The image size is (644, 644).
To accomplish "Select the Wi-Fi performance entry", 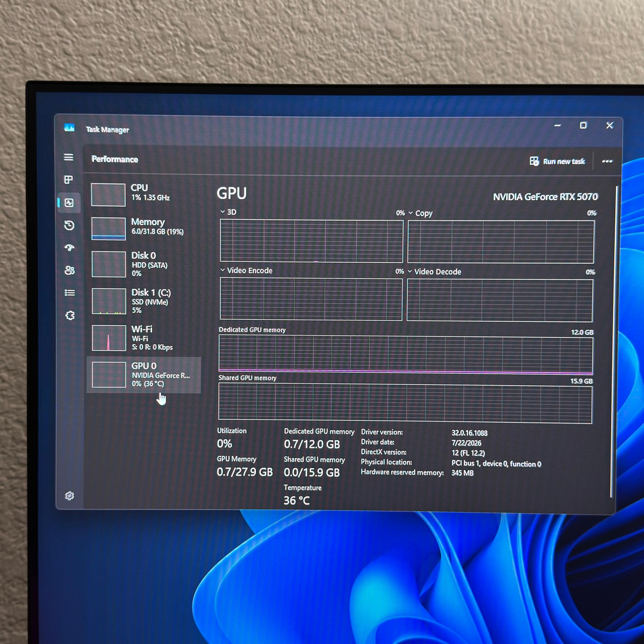I will pos(144,338).
